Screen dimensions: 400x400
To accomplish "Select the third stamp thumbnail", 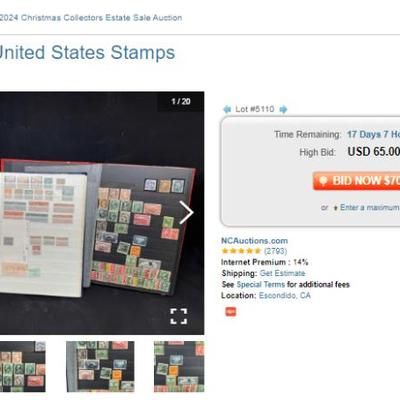I will (179, 366).
